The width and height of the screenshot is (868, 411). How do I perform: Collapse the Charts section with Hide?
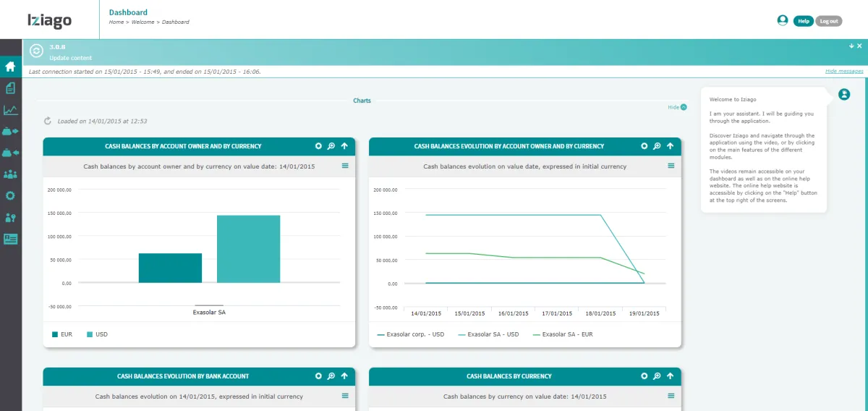pos(676,107)
